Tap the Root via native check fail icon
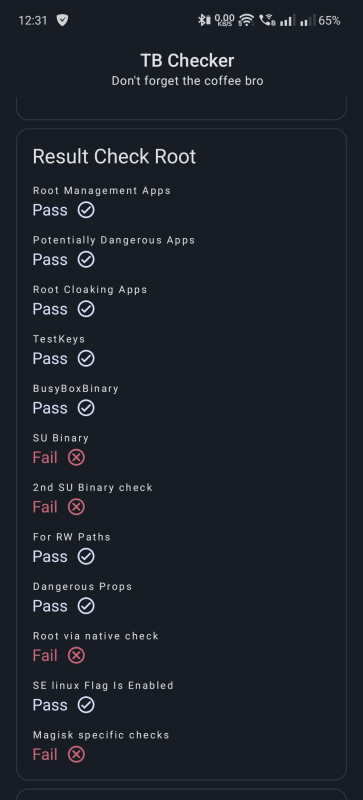The image size is (363, 800). point(76,656)
